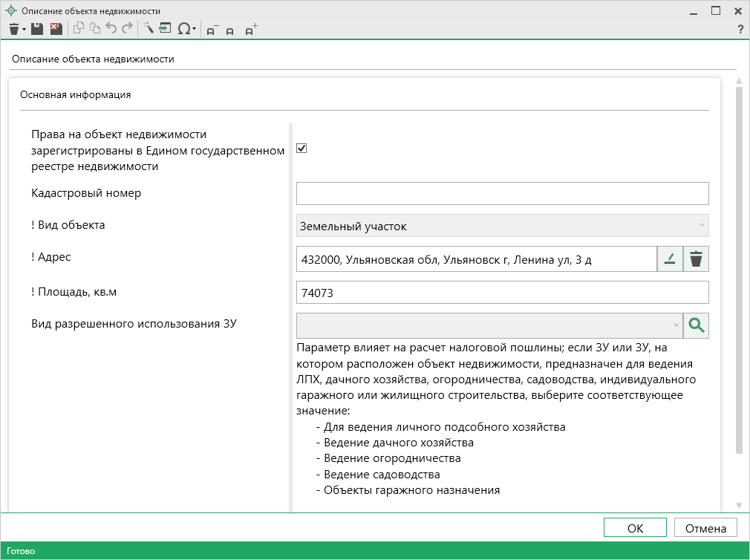Click the question mark help icon
The width and height of the screenshot is (750, 560).
coord(740,30)
